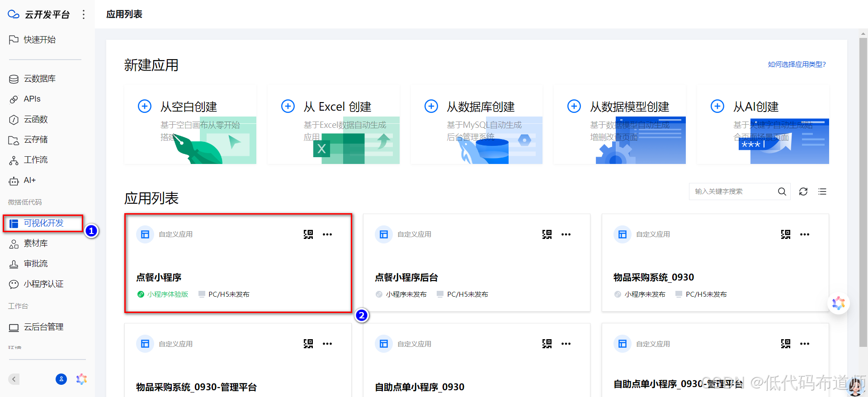This screenshot has width=868, height=397.
Task: Open 审批流 in the sidebar
Action: click(x=28, y=264)
